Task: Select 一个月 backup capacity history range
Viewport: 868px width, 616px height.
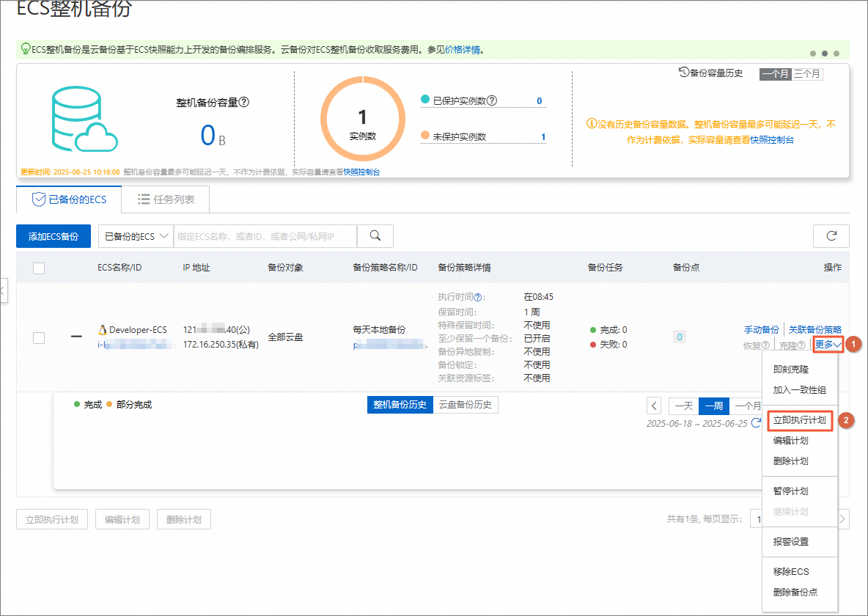Action: coord(775,74)
